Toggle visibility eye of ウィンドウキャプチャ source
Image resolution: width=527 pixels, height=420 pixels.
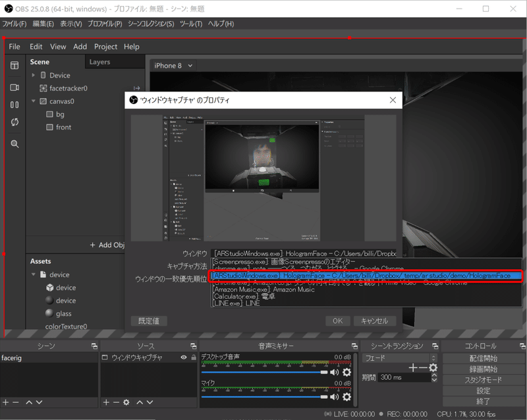(x=184, y=357)
